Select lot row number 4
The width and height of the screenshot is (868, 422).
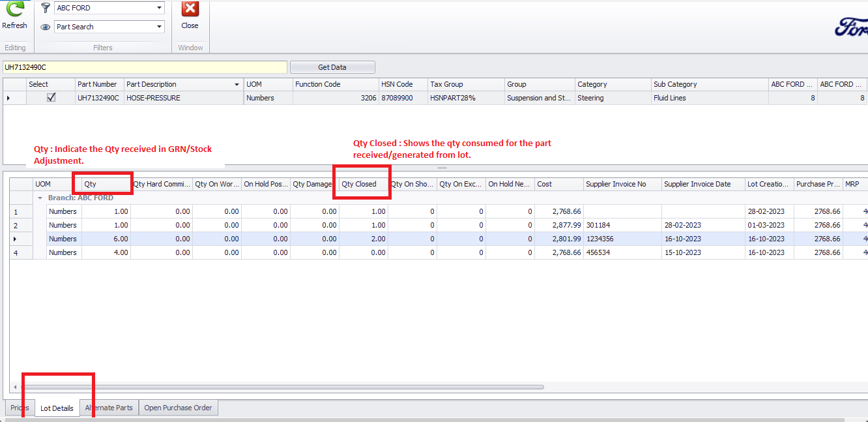[x=21, y=252]
